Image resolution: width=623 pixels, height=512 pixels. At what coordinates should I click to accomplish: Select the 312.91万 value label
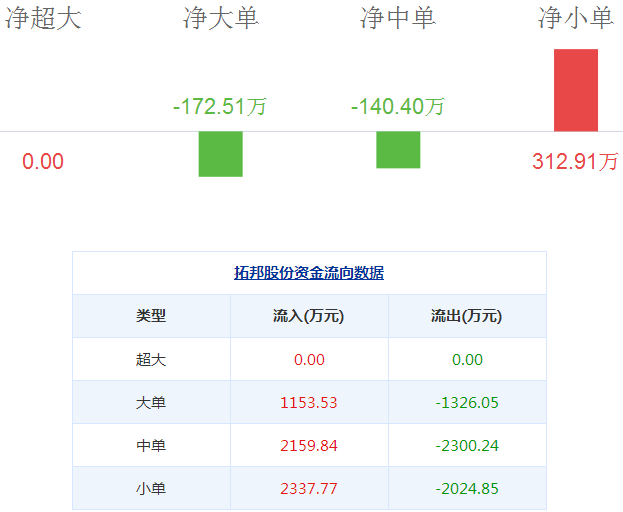pos(575,162)
